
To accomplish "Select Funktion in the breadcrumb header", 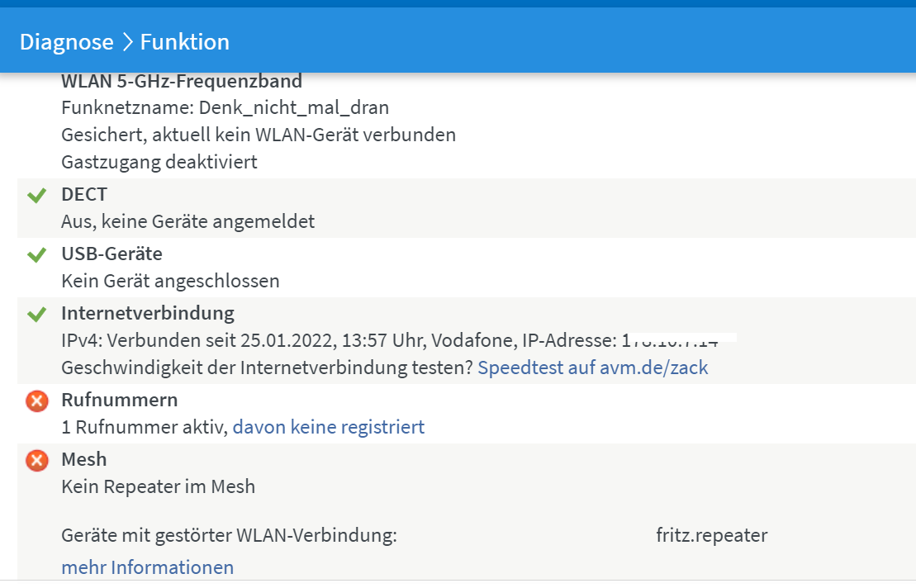I will [x=185, y=41].
